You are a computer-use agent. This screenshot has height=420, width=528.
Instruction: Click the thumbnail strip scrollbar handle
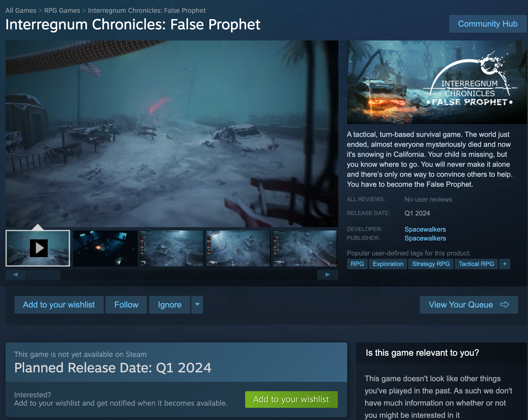point(44,275)
